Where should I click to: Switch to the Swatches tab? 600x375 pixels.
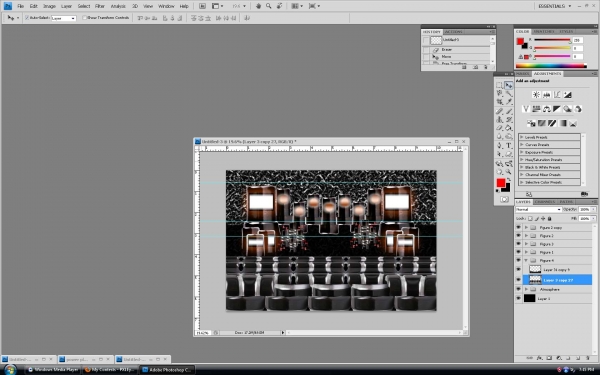coord(543,31)
